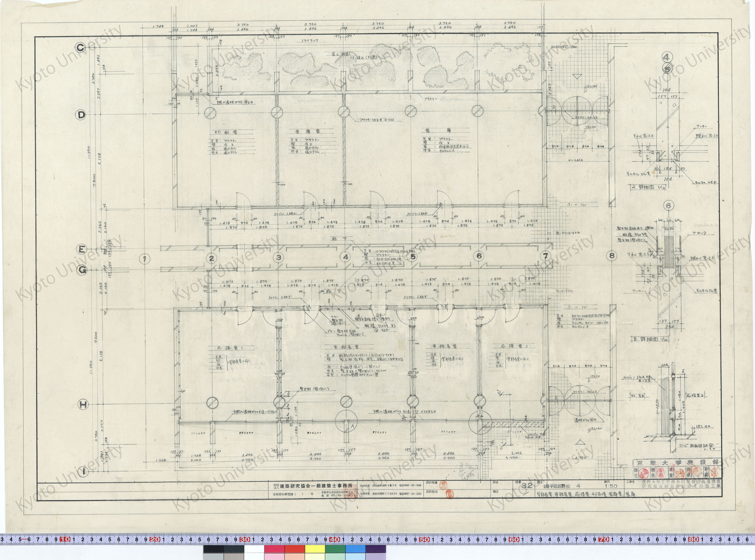Click the circled grid marker G
755x560 pixels.
click(82, 270)
